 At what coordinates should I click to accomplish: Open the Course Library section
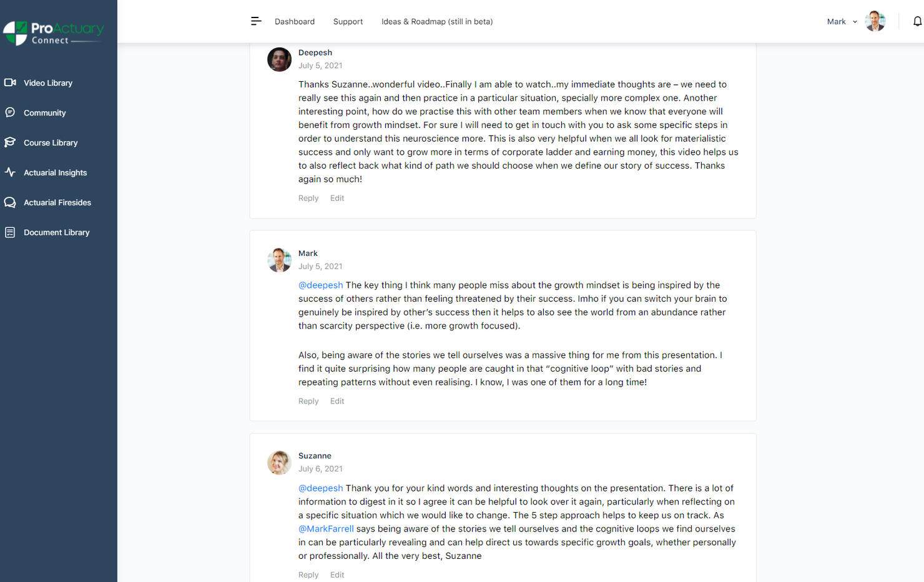click(51, 142)
